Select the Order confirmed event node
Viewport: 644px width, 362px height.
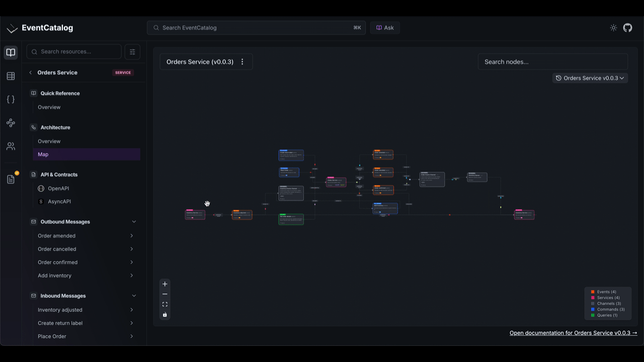(383, 190)
